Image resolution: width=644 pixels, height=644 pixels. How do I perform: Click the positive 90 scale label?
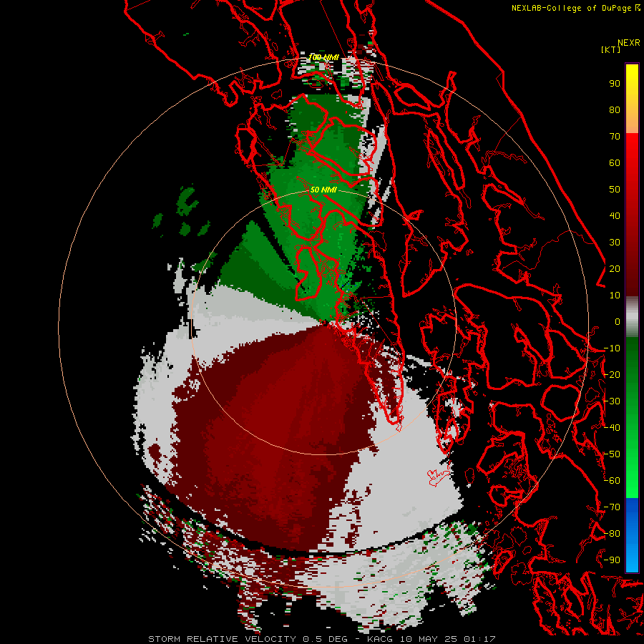[x=615, y=84]
